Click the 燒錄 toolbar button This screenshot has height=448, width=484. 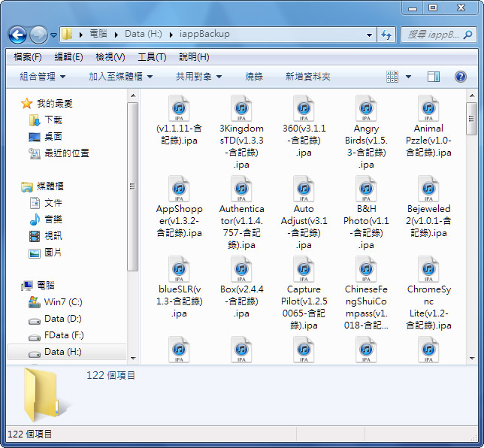(x=254, y=76)
